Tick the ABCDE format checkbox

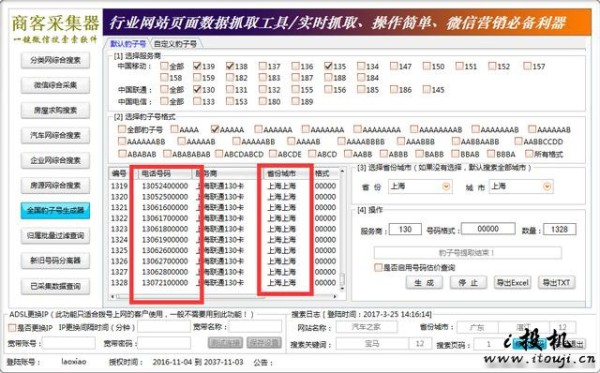point(273,154)
